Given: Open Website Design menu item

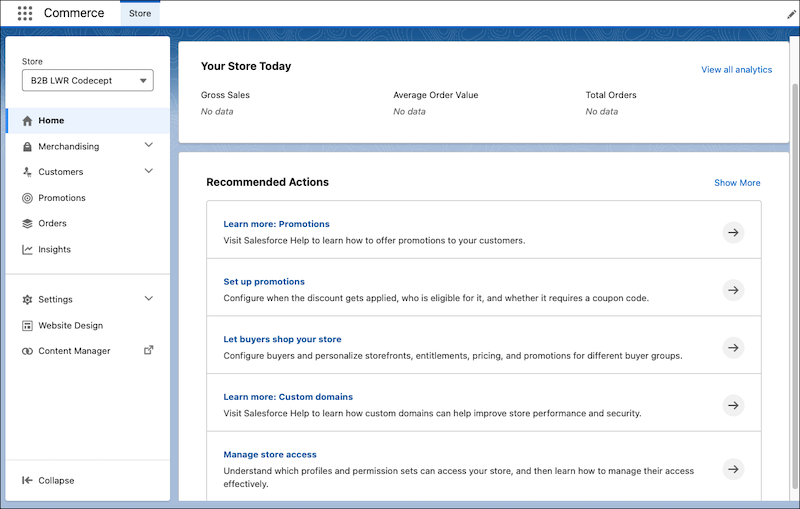Looking at the screenshot, I should (88, 325).
